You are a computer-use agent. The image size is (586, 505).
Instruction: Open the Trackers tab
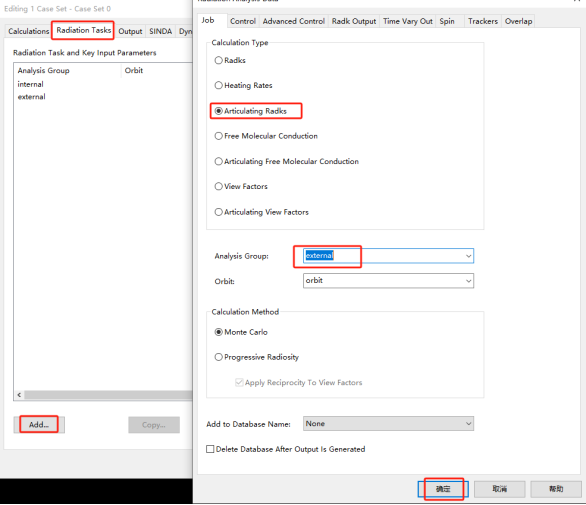pos(483,21)
